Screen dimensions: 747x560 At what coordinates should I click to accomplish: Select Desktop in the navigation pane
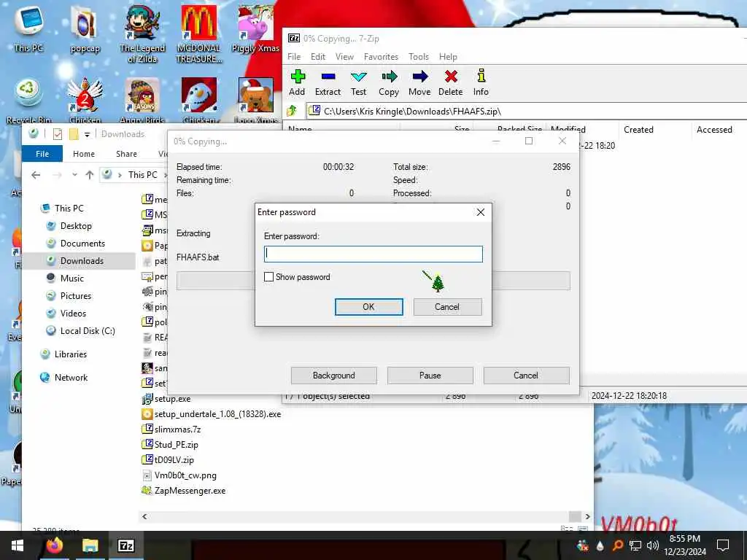(x=76, y=226)
